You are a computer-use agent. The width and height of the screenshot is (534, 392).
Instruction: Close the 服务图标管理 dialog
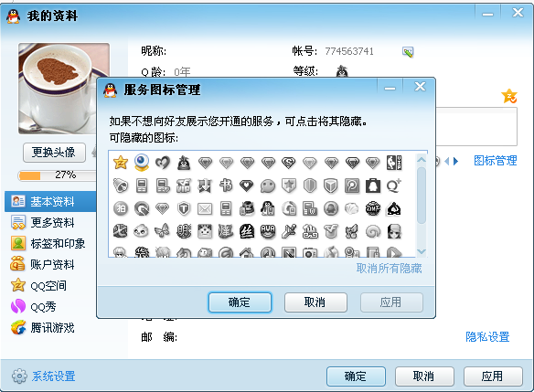click(420, 87)
